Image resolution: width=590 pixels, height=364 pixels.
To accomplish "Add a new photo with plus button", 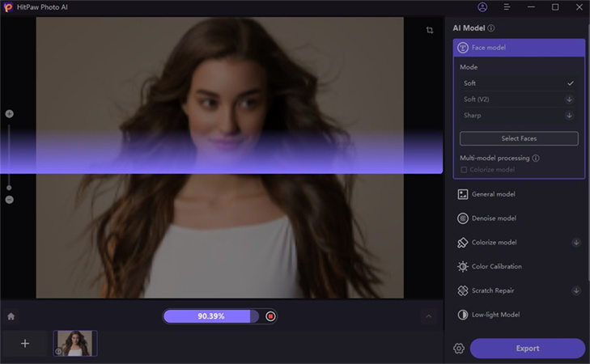I will [x=25, y=343].
